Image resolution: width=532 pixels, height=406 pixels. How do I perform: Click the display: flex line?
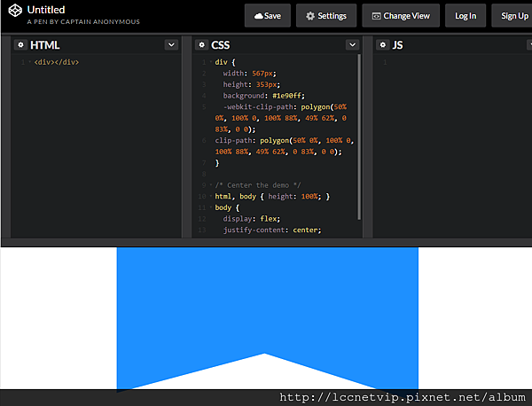(x=252, y=219)
